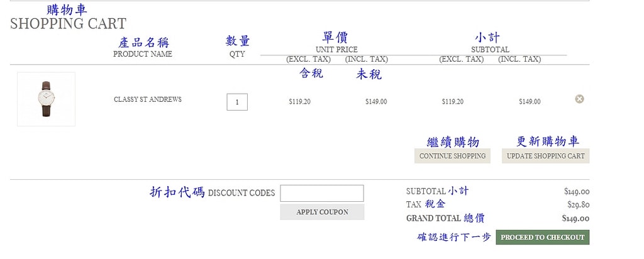Click the quantity input box
This screenshot has height=259, width=644.
coord(237,102)
